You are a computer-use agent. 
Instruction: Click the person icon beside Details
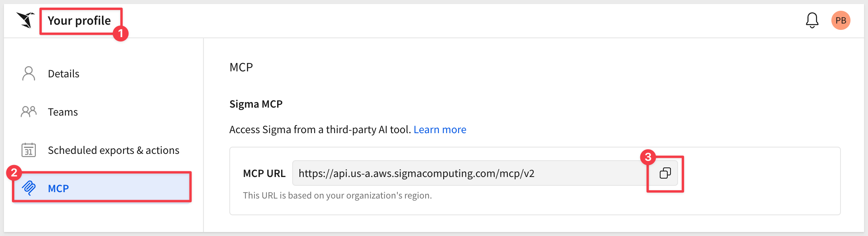[x=29, y=74]
